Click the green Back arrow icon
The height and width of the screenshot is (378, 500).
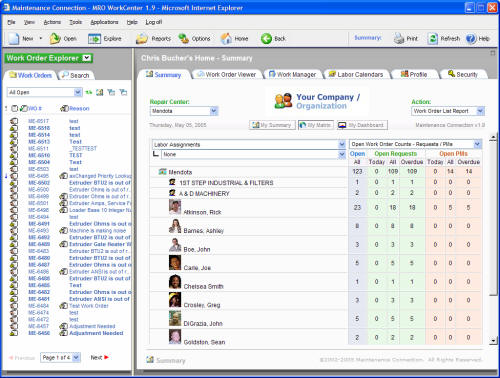266,39
